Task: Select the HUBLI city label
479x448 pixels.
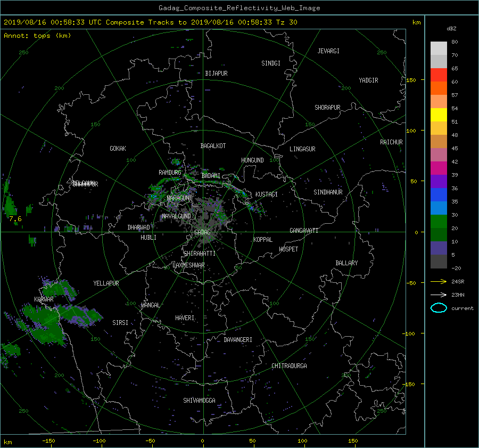Action: pyautogui.click(x=148, y=237)
